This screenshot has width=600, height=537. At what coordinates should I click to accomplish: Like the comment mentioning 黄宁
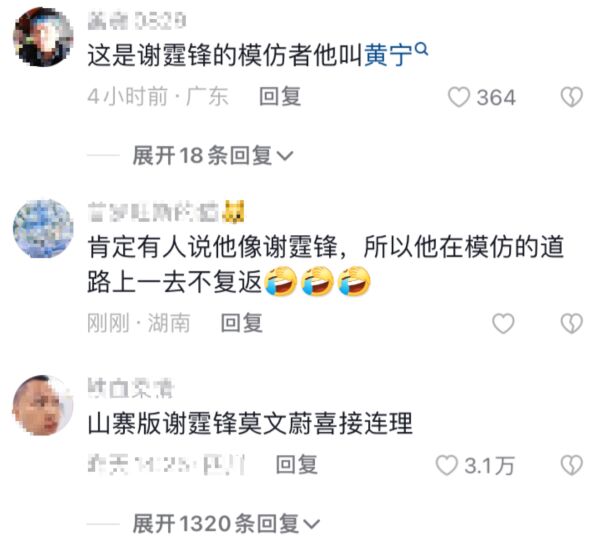pos(459,97)
